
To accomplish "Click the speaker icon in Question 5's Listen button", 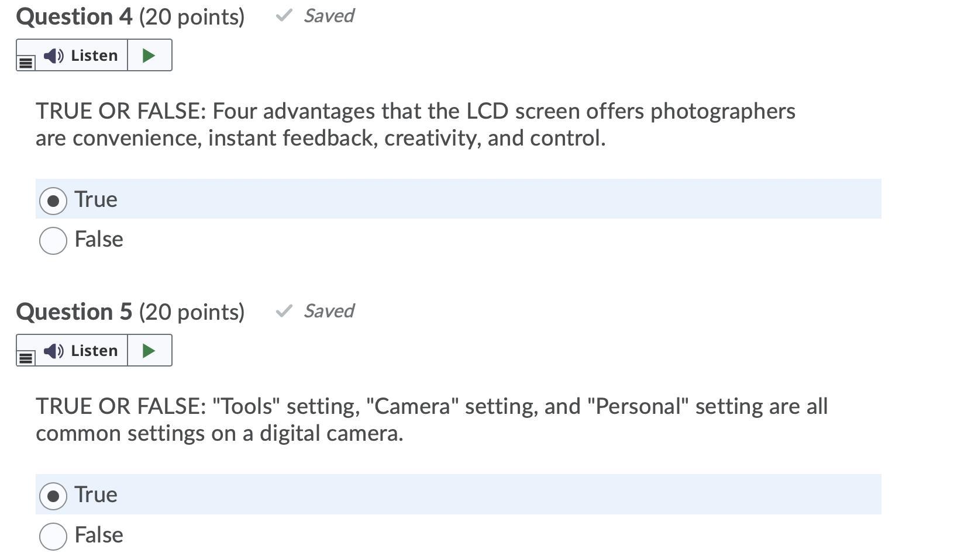I will point(53,351).
